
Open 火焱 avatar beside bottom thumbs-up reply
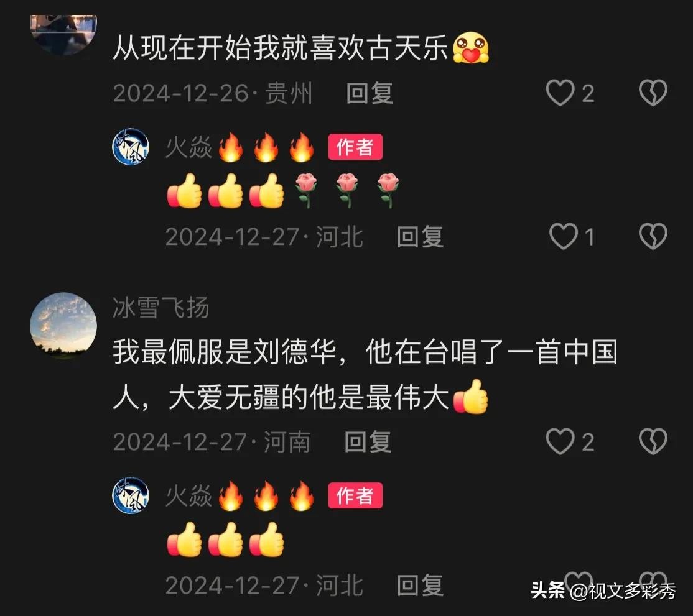tap(131, 495)
